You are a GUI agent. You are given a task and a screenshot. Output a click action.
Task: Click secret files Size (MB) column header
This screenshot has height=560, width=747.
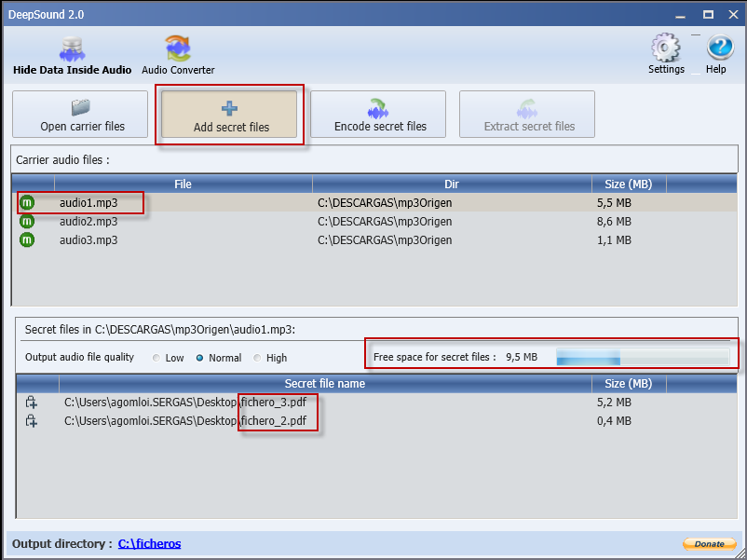tap(629, 384)
